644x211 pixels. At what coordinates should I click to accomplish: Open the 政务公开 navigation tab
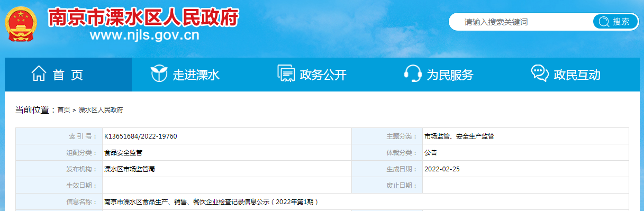(x=322, y=75)
